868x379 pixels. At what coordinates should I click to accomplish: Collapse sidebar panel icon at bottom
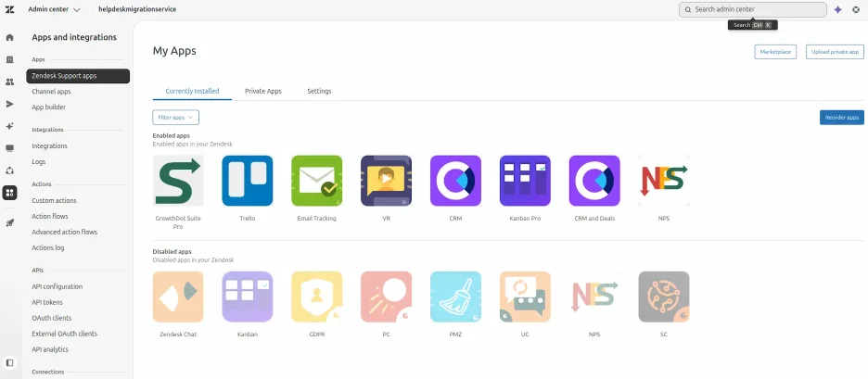(9, 363)
